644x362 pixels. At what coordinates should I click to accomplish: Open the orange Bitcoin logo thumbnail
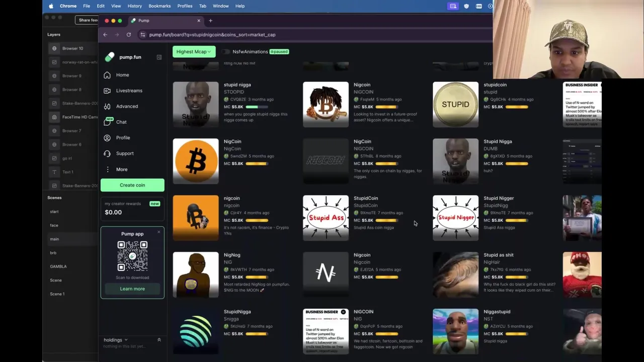pyautogui.click(x=196, y=161)
